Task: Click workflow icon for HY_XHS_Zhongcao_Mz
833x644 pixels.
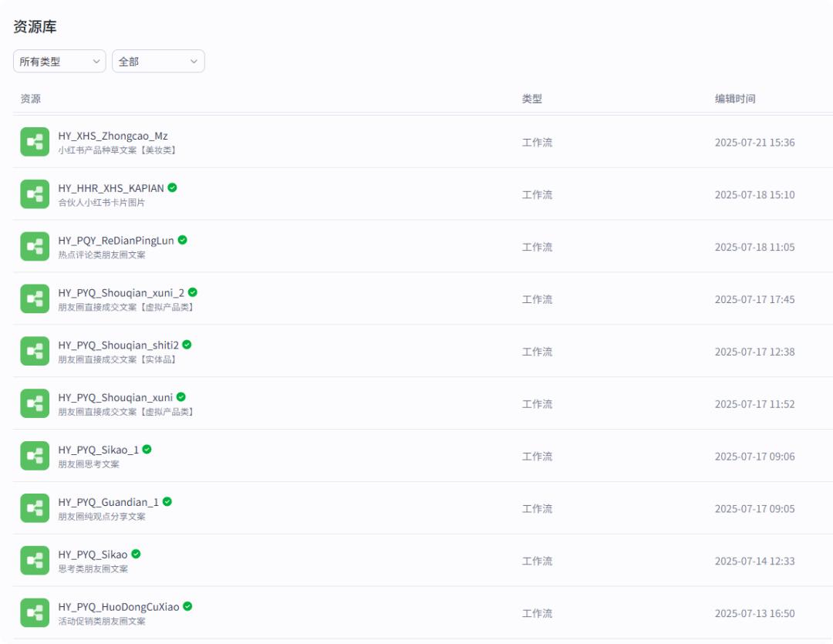Action: pos(35,142)
